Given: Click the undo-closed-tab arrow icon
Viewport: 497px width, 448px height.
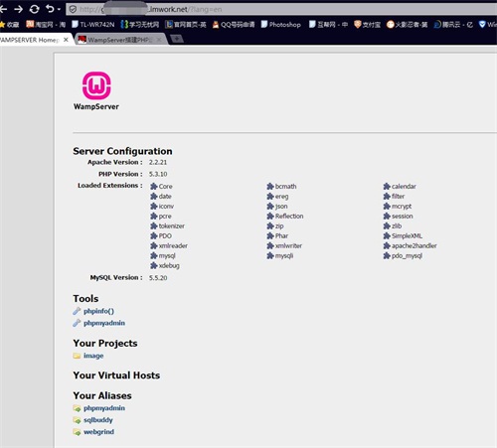Looking at the screenshot, I should coord(50,9).
